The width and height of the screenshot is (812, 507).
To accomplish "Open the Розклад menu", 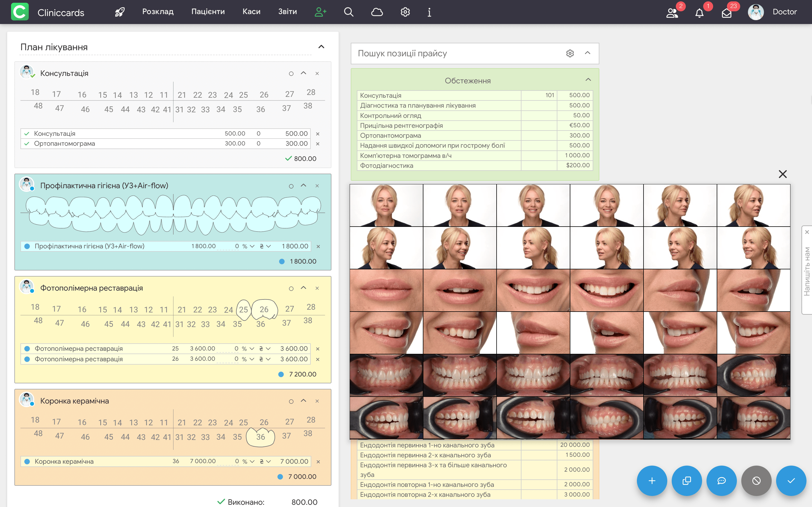I will click(158, 12).
